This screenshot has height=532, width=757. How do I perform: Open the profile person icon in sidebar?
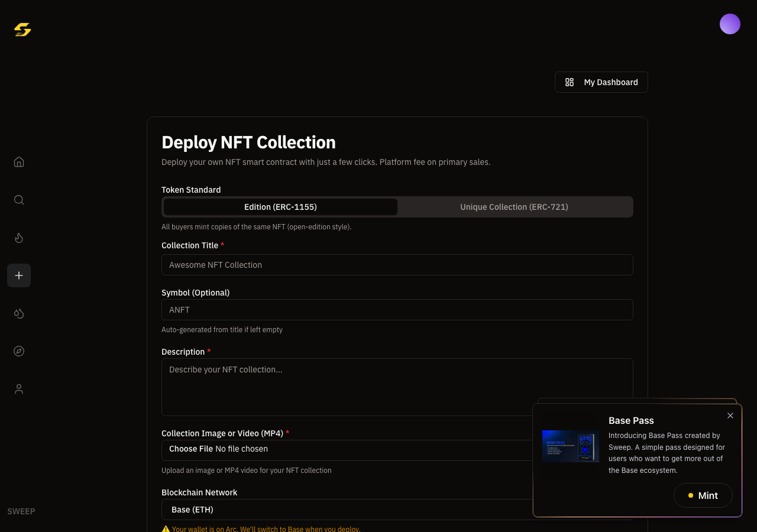(19, 389)
